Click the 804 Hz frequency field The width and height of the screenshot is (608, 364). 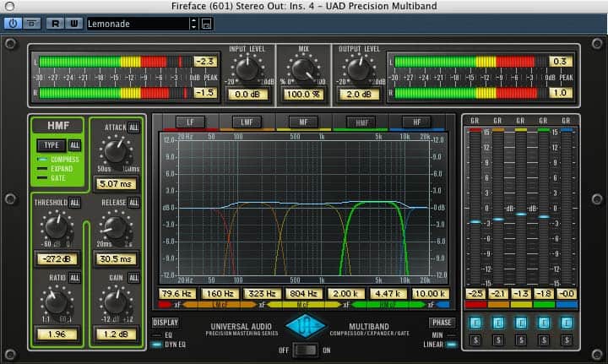pos(304,293)
